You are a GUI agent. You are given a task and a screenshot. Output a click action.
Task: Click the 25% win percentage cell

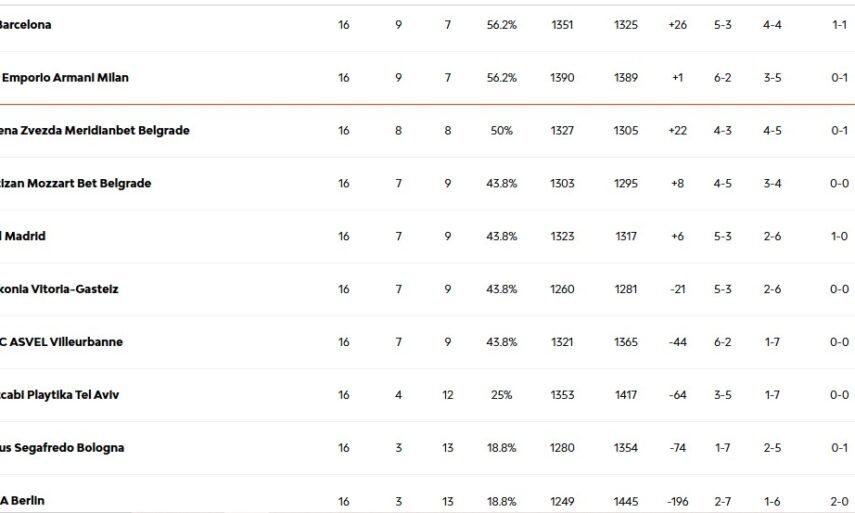(x=501, y=395)
